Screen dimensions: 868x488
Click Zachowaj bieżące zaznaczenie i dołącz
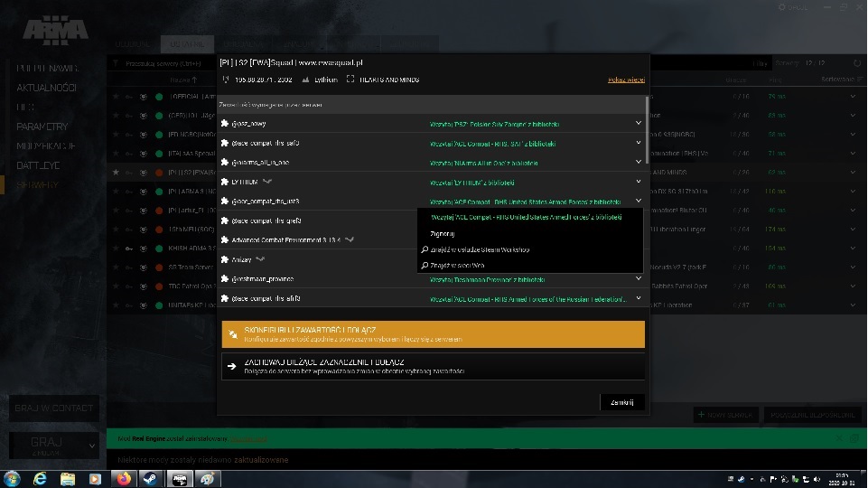click(433, 366)
